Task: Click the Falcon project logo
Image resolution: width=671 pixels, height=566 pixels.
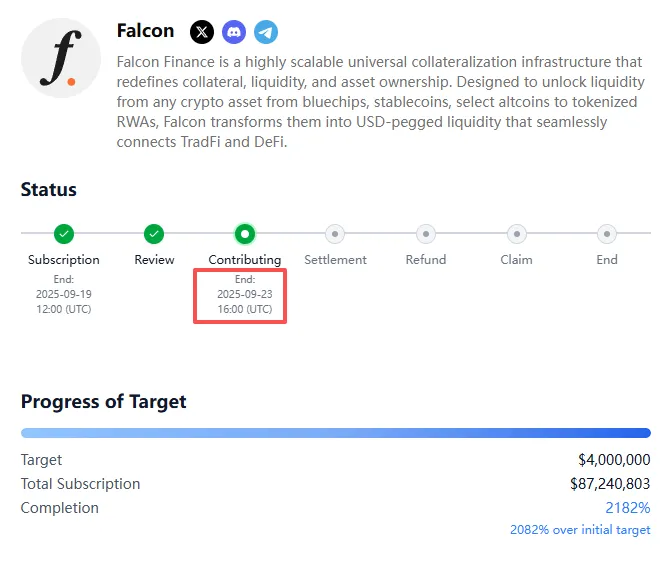Action: (x=61, y=58)
